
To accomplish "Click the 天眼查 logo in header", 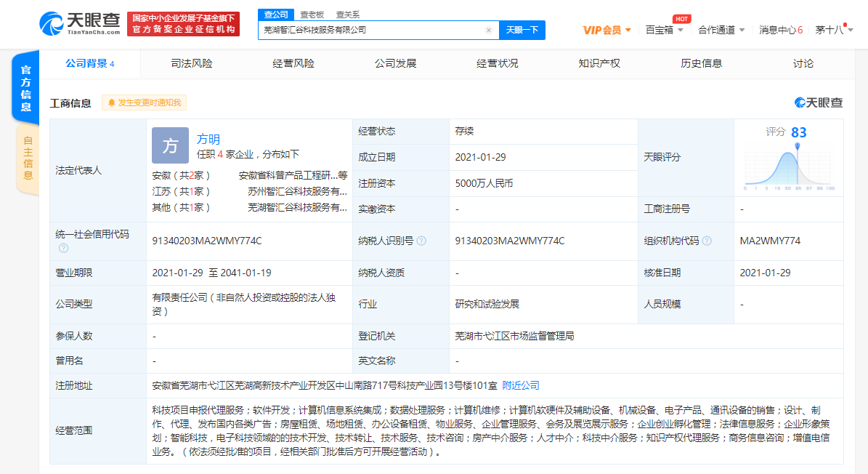I will pos(79,24).
